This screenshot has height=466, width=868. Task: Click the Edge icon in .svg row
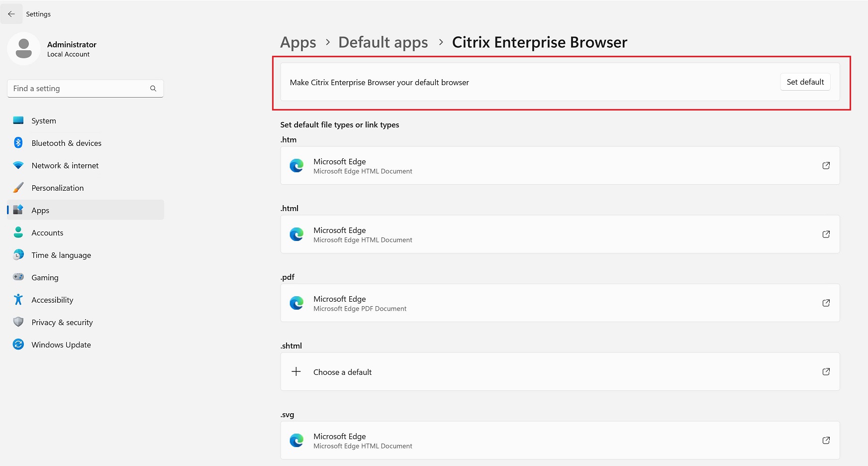[296, 441]
